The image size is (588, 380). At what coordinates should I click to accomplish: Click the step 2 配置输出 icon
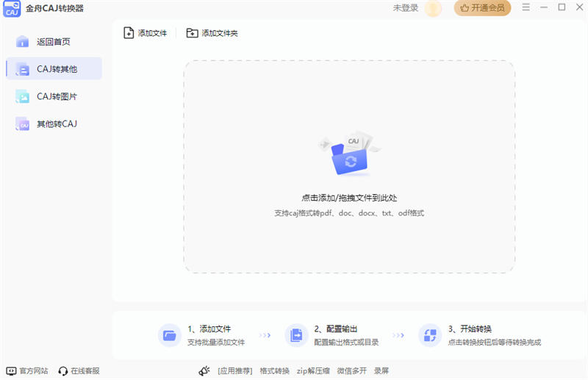296,335
